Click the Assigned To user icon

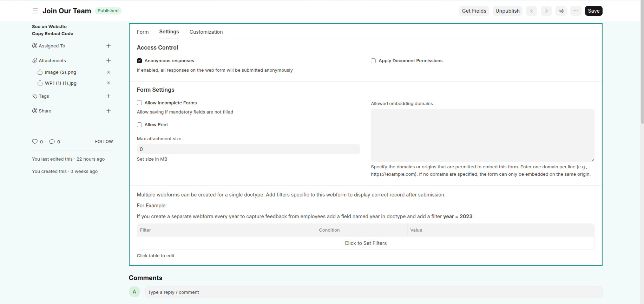(x=35, y=46)
